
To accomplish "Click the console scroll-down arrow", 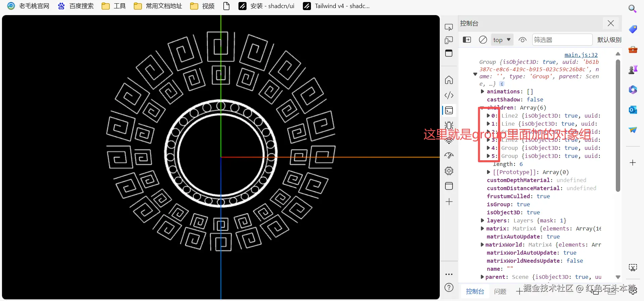I will 618,277.
